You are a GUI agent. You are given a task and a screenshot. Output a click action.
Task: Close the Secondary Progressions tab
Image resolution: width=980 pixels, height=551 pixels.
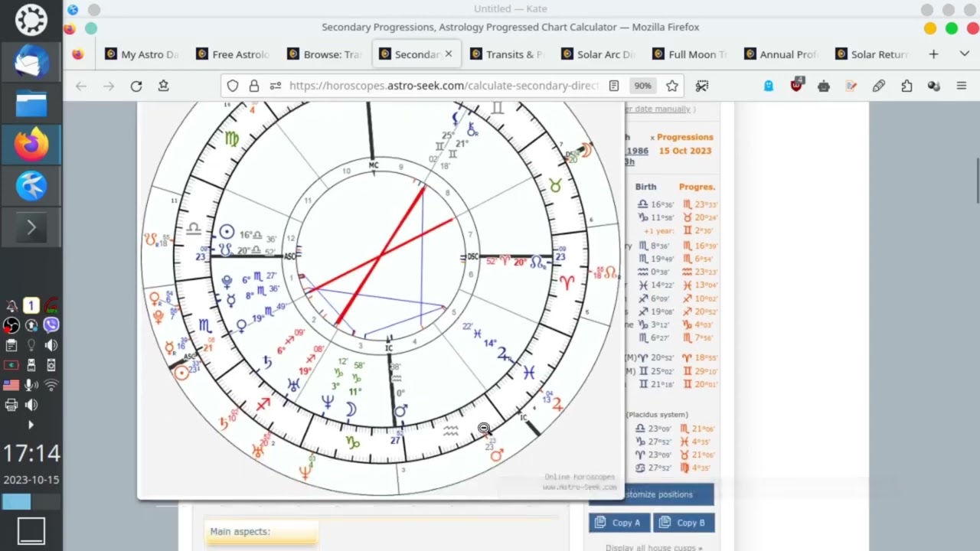click(449, 54)
